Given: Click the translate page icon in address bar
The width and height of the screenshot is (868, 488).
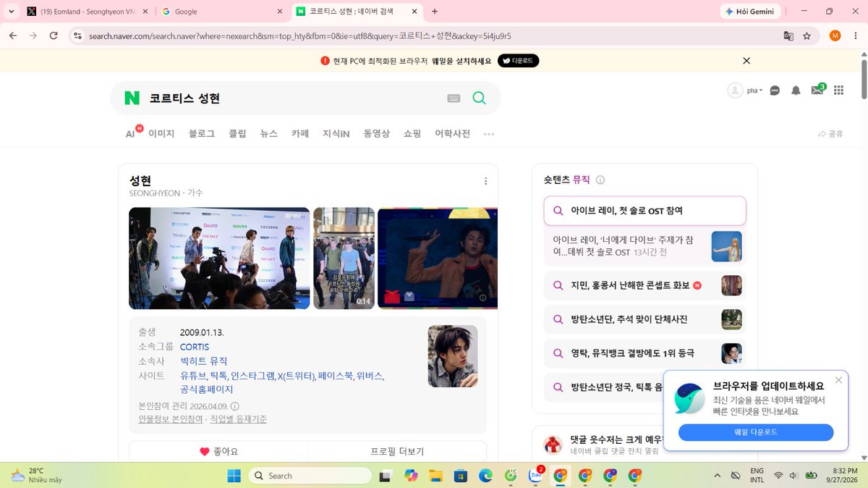Looking at the screenshot, I should [x=788, y=35].
